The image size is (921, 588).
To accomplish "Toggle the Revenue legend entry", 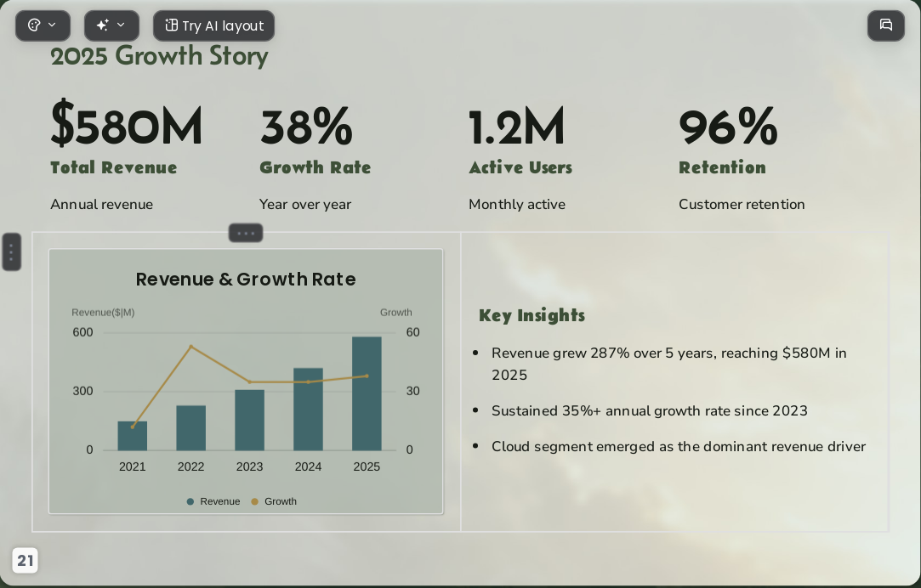I will tap(213, 501).
